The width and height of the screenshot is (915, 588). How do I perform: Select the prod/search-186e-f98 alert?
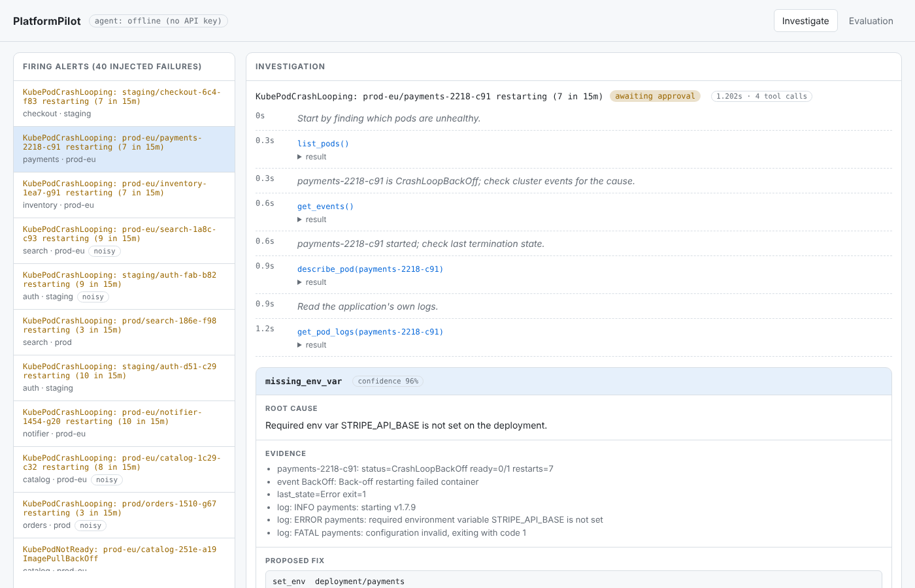[124, 332]
